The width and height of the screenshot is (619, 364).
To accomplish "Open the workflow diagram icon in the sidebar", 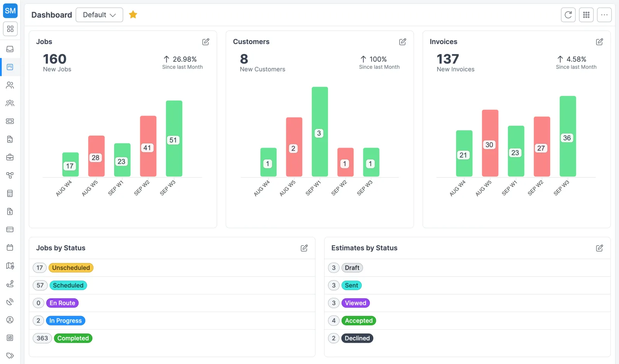I will (x=10, y=175).
